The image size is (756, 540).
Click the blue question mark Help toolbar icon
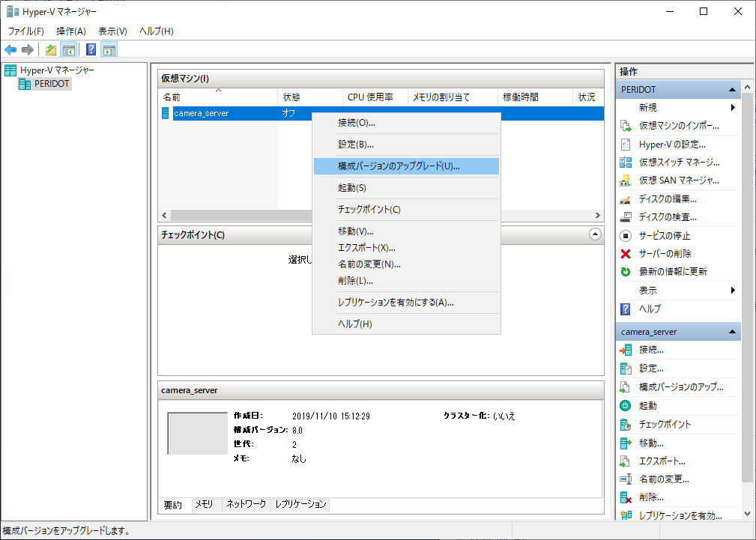91,49
